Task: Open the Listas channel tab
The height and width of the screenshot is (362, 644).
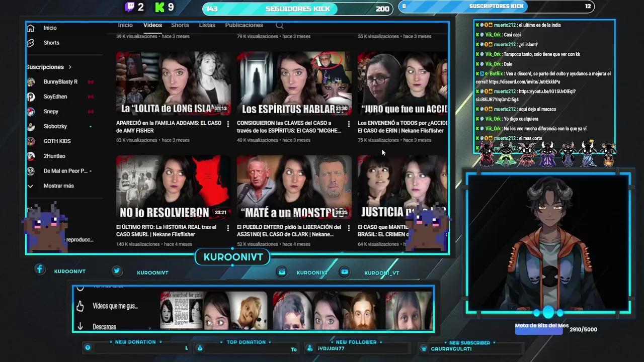Action: click(207, 25)
